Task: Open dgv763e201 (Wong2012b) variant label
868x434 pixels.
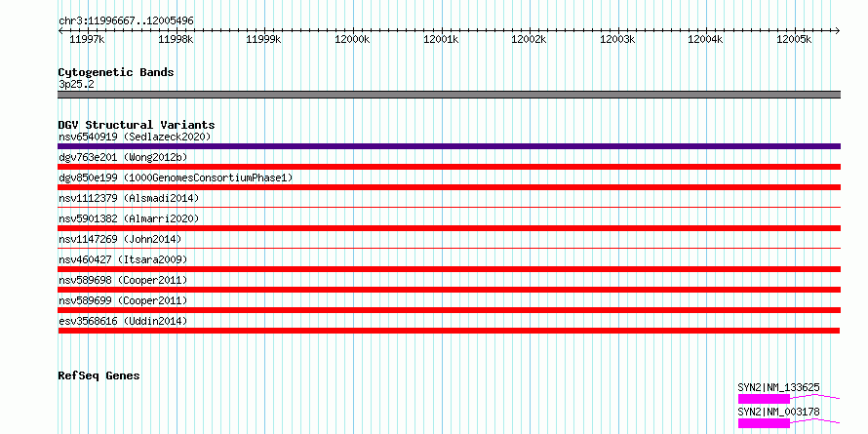Action: [123, 157]
